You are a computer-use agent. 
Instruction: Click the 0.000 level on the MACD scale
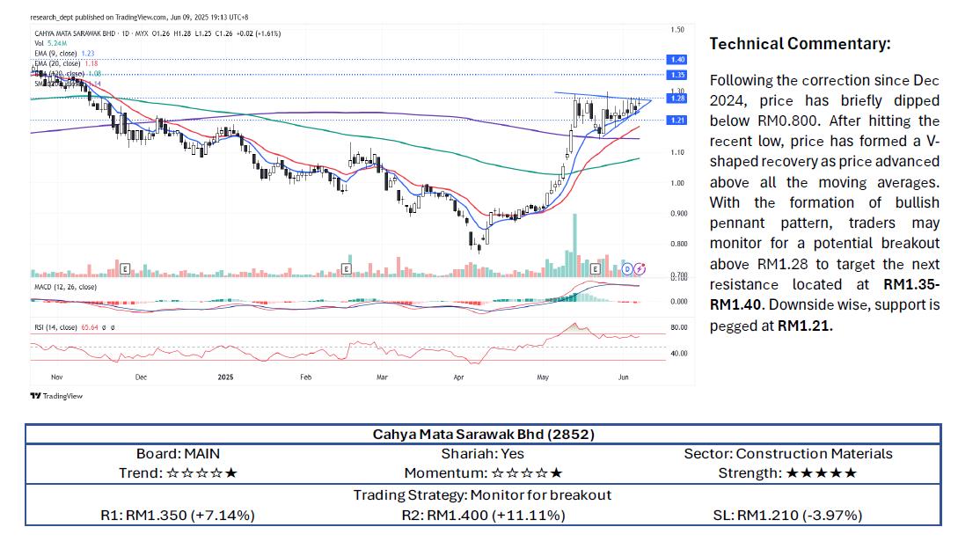pyautogui.click(x=679, y=302)
